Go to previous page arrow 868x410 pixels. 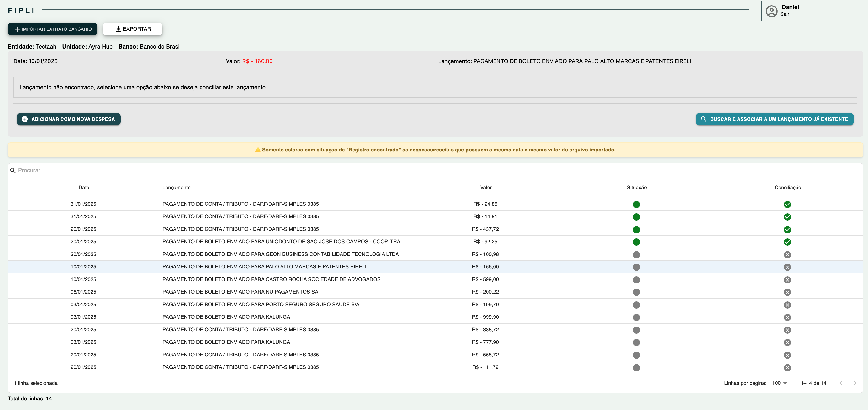click(841, 383)
